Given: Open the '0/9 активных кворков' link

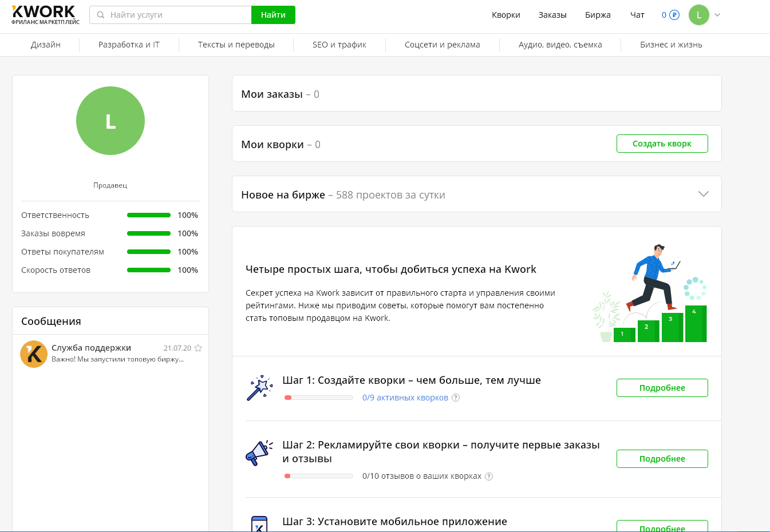Looking at the screenshot, I should click(405, 398).
